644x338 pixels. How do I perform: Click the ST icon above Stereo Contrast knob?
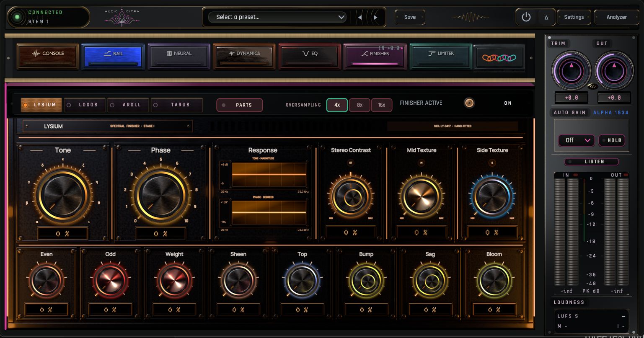click(351, 163)
